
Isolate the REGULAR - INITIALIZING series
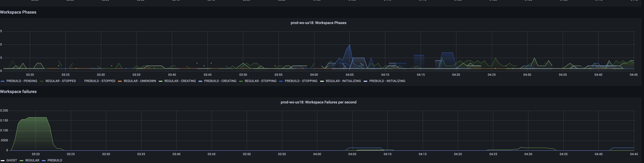pos(343,81)
